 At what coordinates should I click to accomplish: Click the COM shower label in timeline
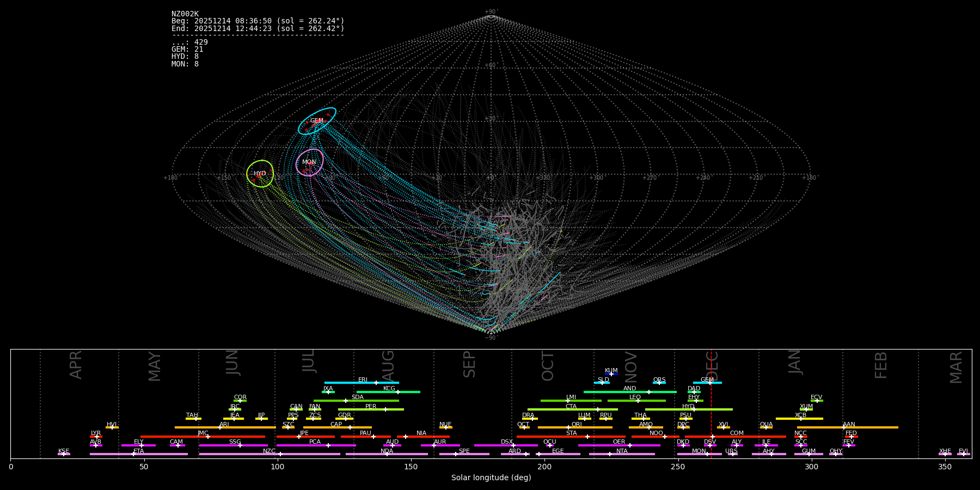tap(737, 433)
